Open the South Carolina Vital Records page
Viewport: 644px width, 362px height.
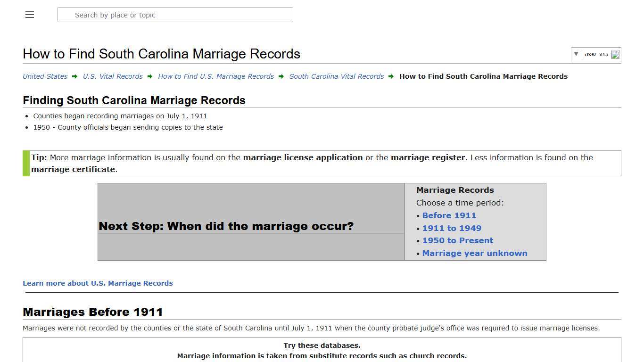pyautogui.click(x=336, y=76)
